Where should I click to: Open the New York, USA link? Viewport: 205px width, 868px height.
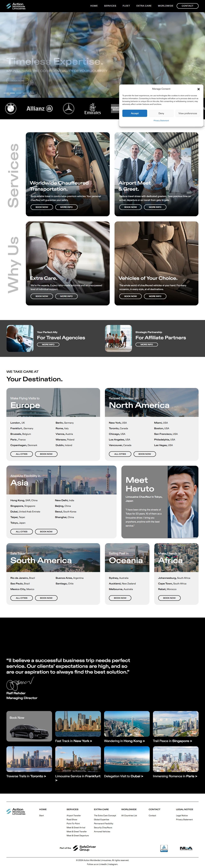click(x=118, y=423)
